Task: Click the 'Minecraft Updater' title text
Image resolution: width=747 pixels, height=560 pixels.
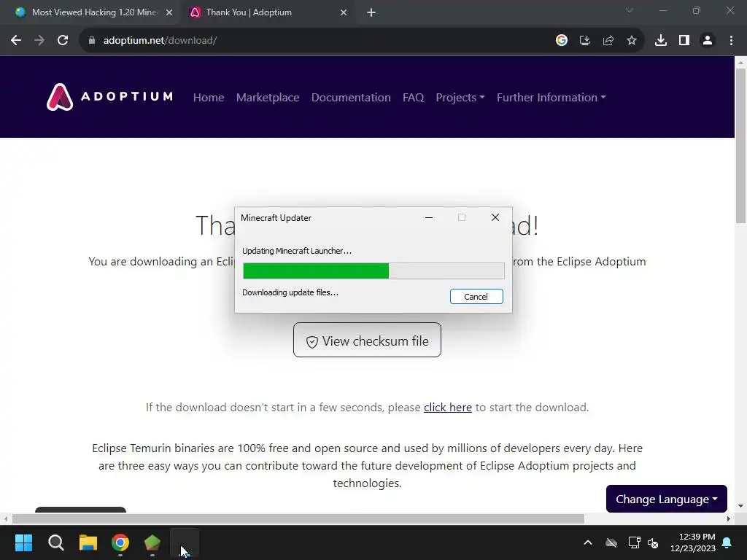Action: 276,217
